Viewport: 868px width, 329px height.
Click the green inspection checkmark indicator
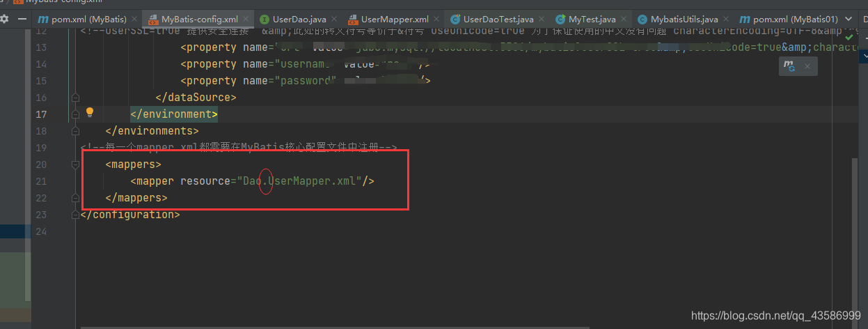point(849,36)
